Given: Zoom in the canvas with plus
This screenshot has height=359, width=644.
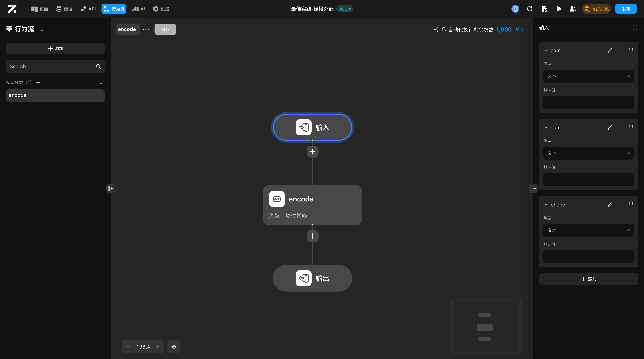Looking at the screenshot, I should coord(158,347).
